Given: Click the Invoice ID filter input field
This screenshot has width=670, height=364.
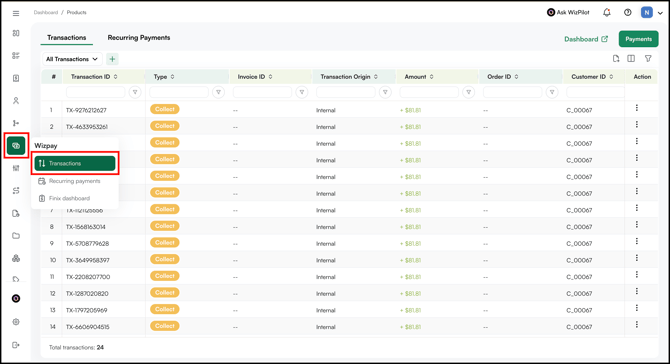Looking at the screenshot, I should click(x=262, y=92).
